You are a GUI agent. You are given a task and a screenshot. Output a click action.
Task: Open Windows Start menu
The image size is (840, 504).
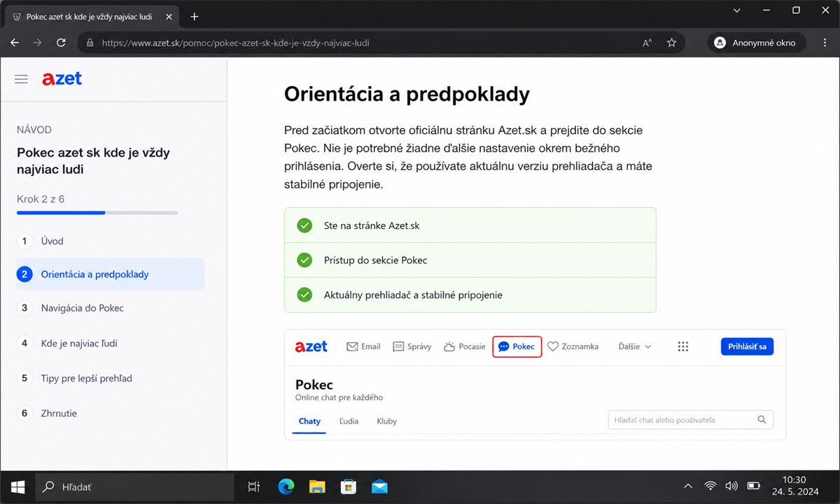tap(17, 486)
